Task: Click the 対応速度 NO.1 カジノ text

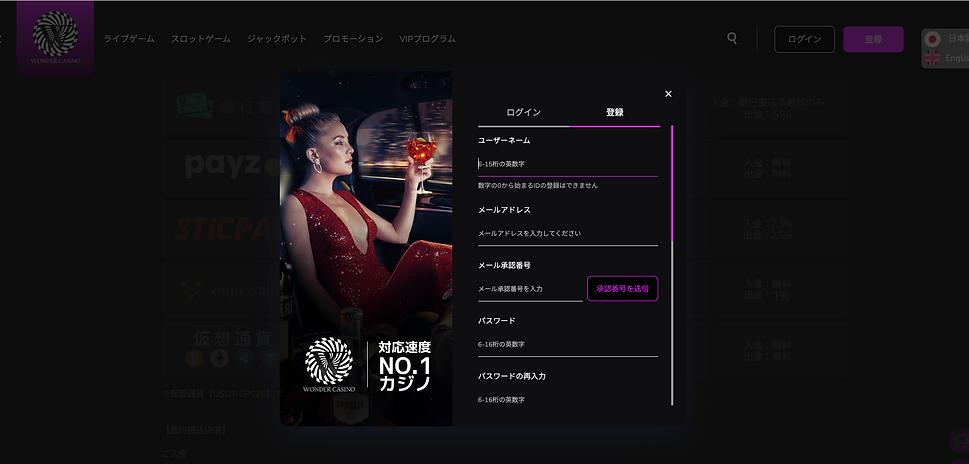Action: click(x=405, y=365)
